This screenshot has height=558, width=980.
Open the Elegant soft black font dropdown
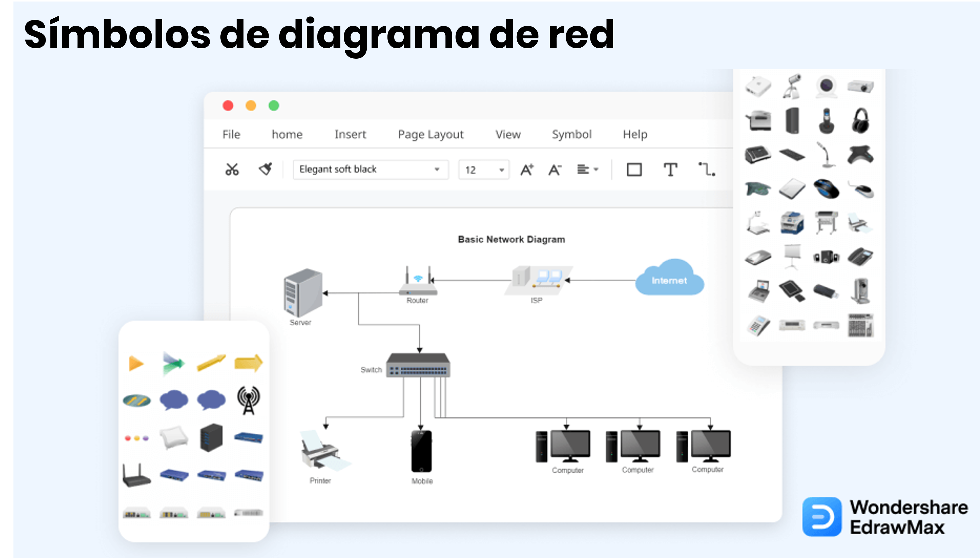437,170
